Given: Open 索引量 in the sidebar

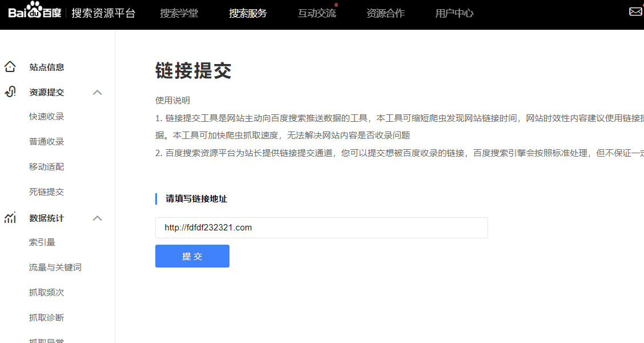Looking at the screenshot, I should click(x=42, y=242).
